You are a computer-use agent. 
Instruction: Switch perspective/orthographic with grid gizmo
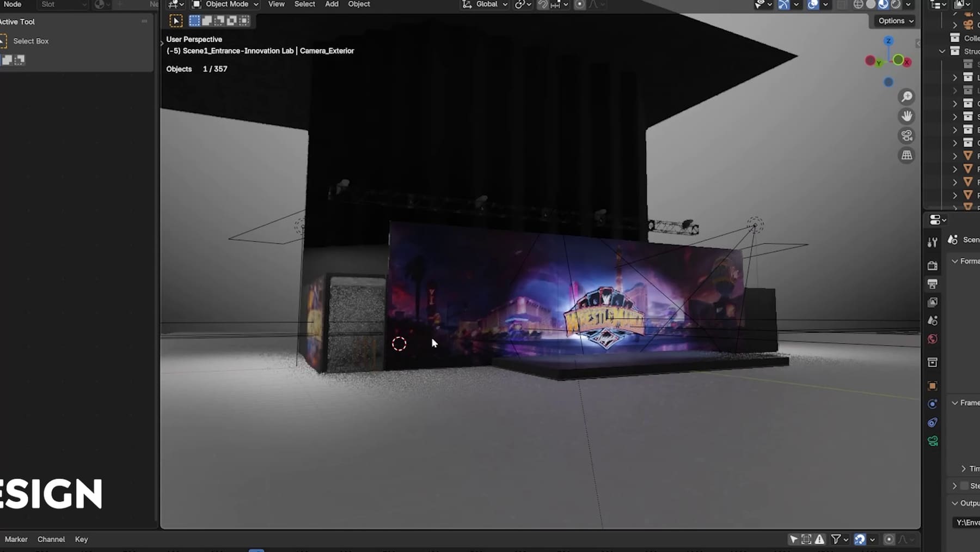tap(906, 155)
